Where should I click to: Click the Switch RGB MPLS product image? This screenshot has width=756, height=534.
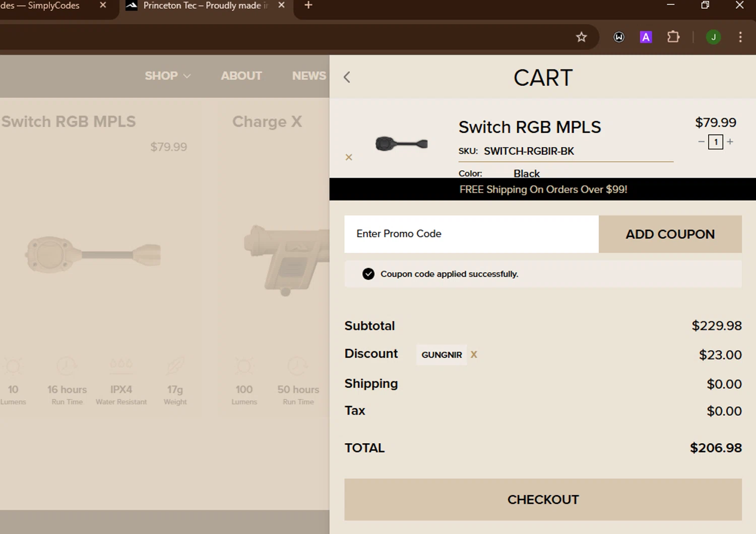pyautogui.click(x=93, y=255)
